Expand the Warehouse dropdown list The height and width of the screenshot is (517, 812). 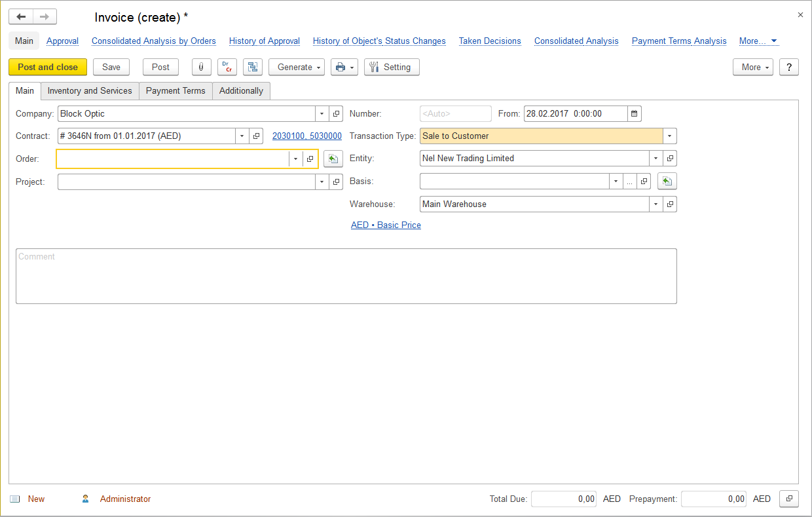point(656,204)
